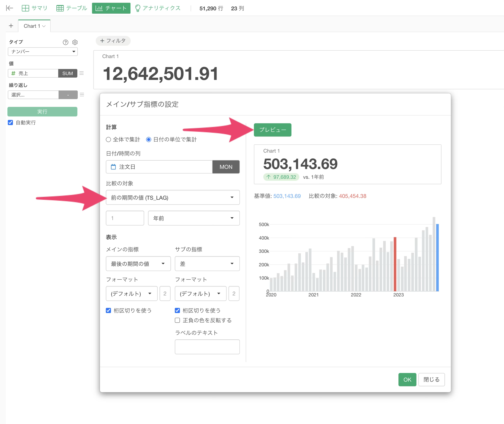Toggle 自動実行 checkbox
This screenshot has height=424, width=504.
pos(10,123)
